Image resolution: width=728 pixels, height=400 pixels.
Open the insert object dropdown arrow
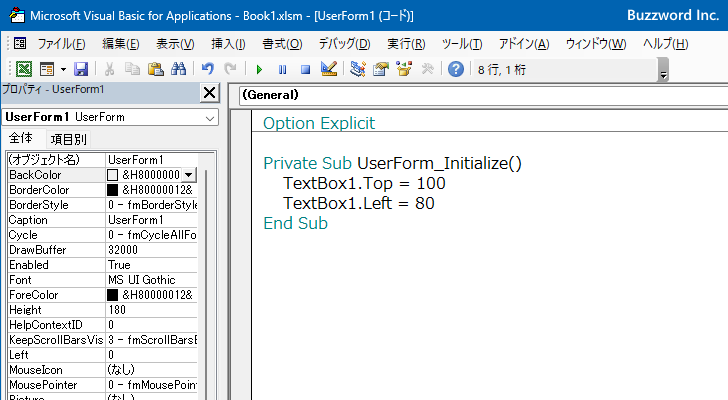(63, 70)
